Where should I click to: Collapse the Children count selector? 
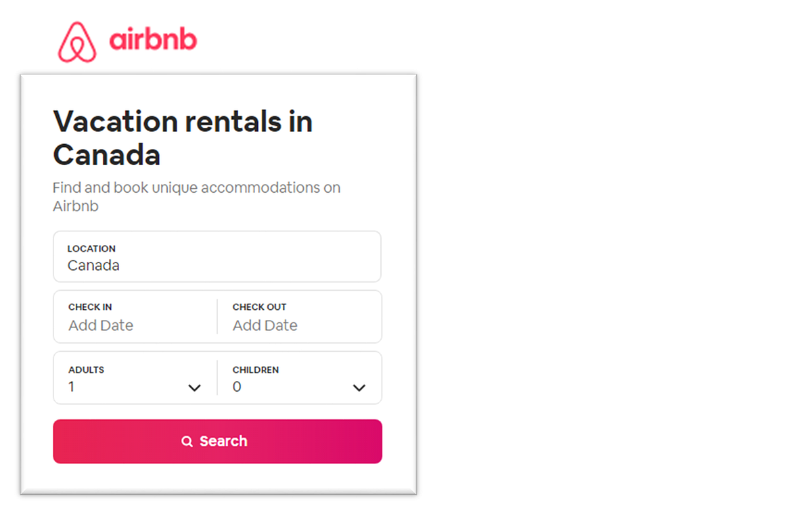[x=359, y=388]
